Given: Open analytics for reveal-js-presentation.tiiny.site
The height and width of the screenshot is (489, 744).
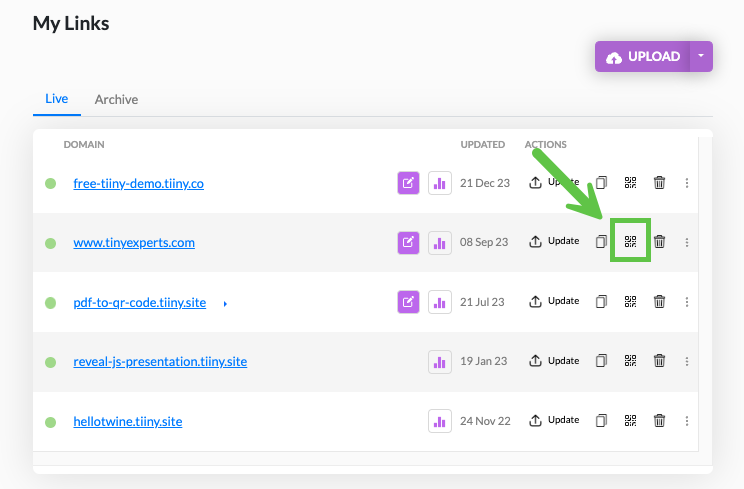Looking at the screenshot, I should tap(439, 362).
